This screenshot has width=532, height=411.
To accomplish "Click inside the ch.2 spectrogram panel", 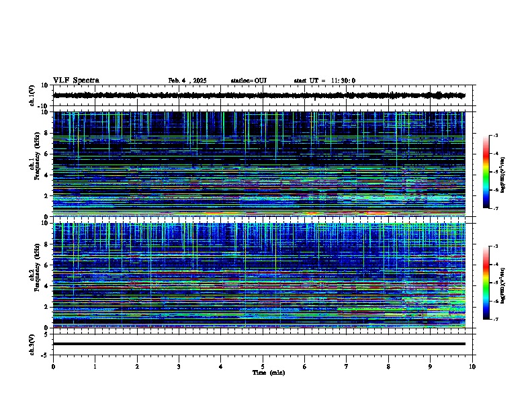I will pyautogui.click(x=259, y=275).
